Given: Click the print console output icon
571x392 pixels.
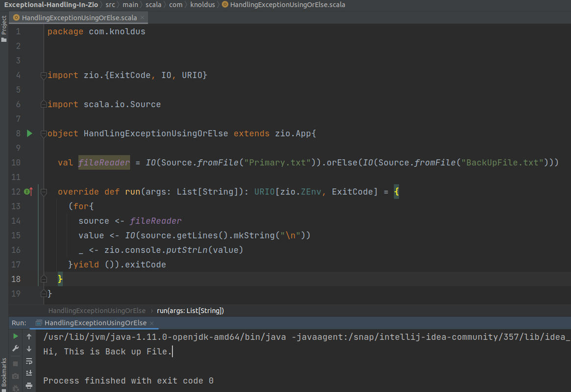Looking at the screenshot, I should (x=29, y=386).
